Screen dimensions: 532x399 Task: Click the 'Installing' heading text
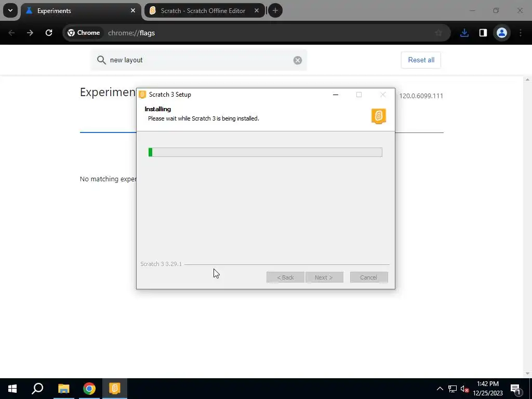coord(158,109)
